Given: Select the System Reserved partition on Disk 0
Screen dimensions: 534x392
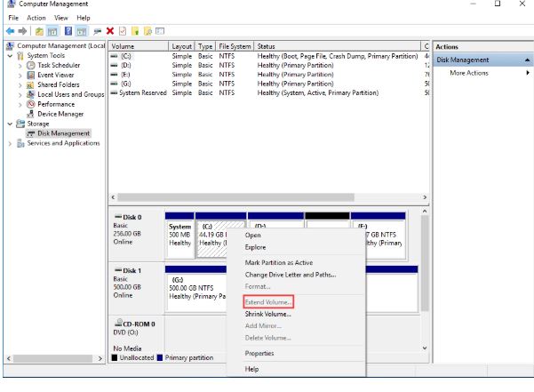Looking at the screenshot, I should pyautogui.click(x=179, y=234).
